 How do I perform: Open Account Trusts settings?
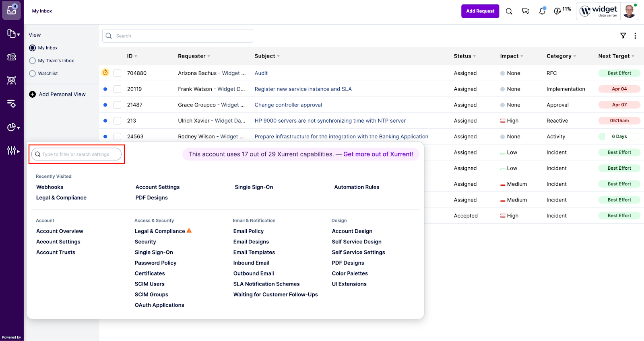56,252
